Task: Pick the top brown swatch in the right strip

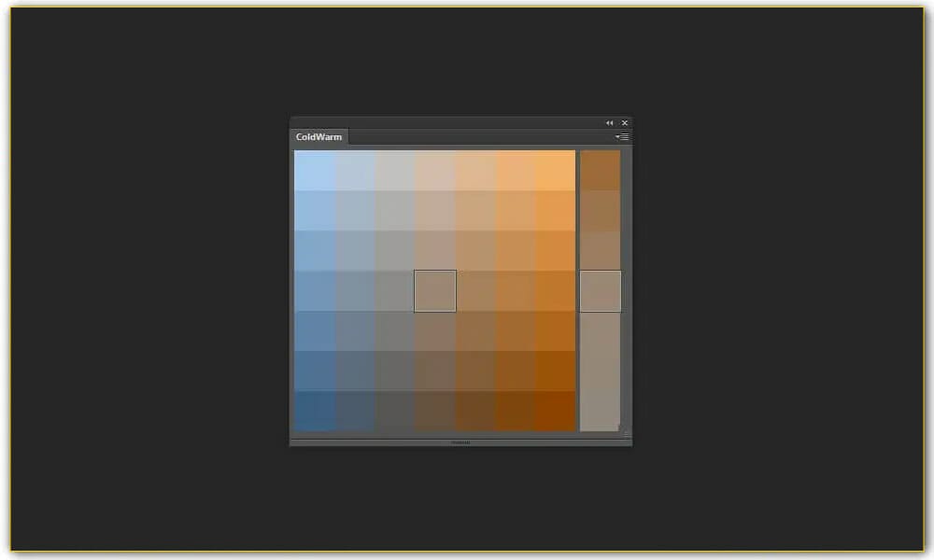Action: point(600,171)
